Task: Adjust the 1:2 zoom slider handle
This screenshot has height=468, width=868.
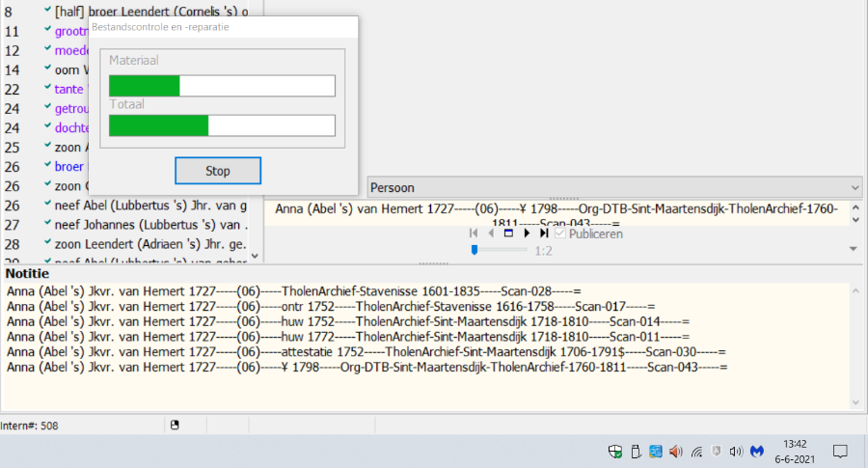Action: 475,250
